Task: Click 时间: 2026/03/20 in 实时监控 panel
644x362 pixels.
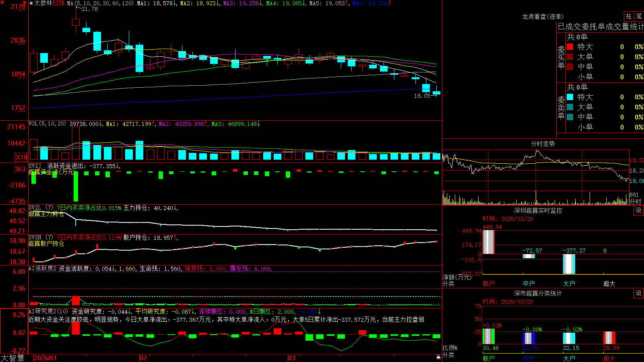Action: (x=508, y=219)
